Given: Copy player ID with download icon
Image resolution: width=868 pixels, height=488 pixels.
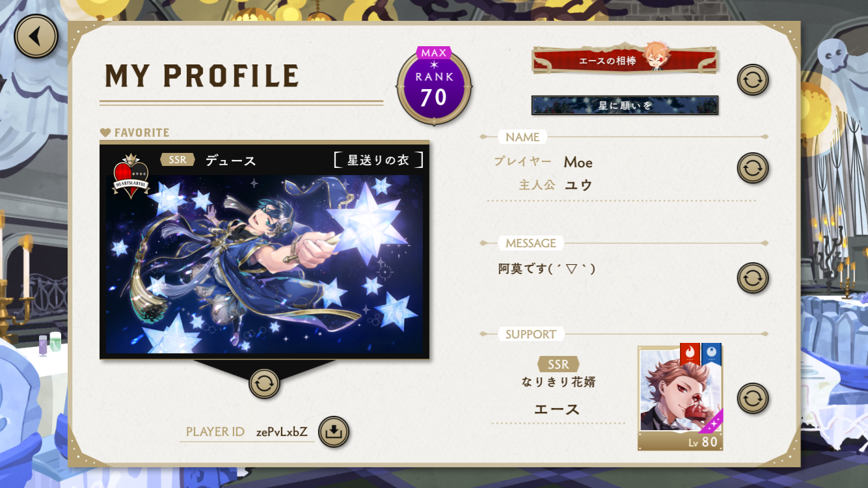Looking at the screenshot, I should [x=334, y=431].
